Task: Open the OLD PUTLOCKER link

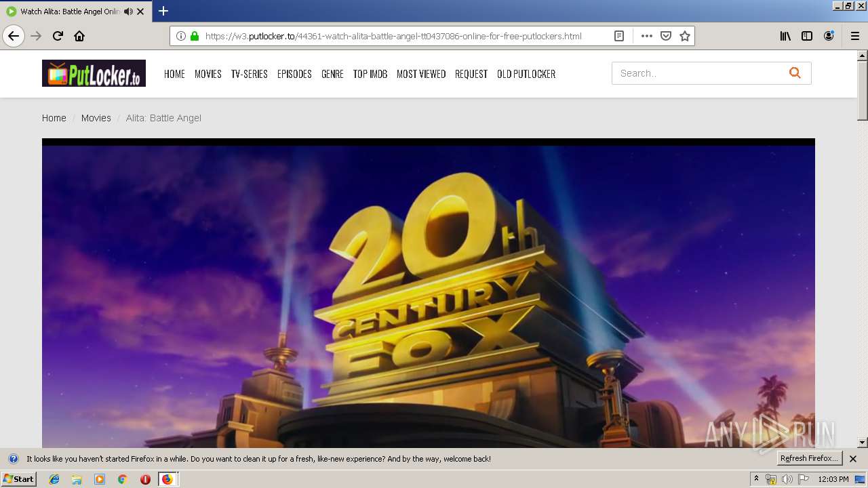Action: click(x=526, y=74)
